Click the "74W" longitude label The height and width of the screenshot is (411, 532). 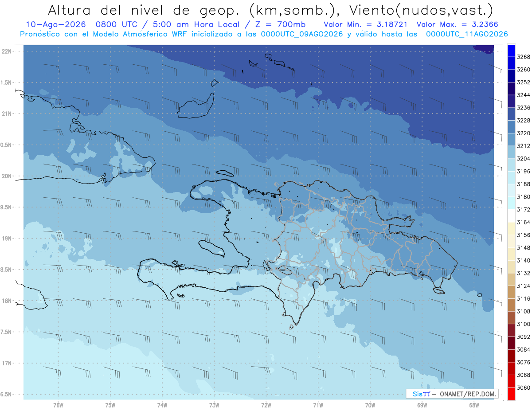click(162, 404)
